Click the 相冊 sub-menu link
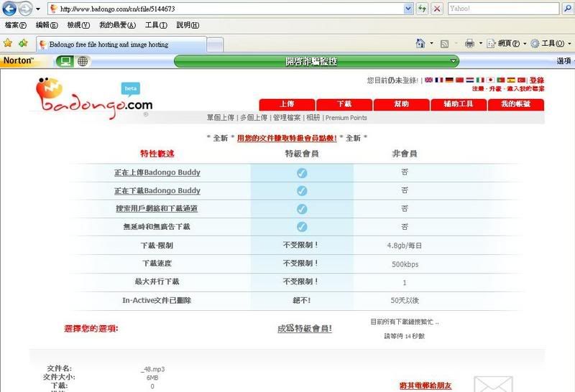 [x=313, y=118]
